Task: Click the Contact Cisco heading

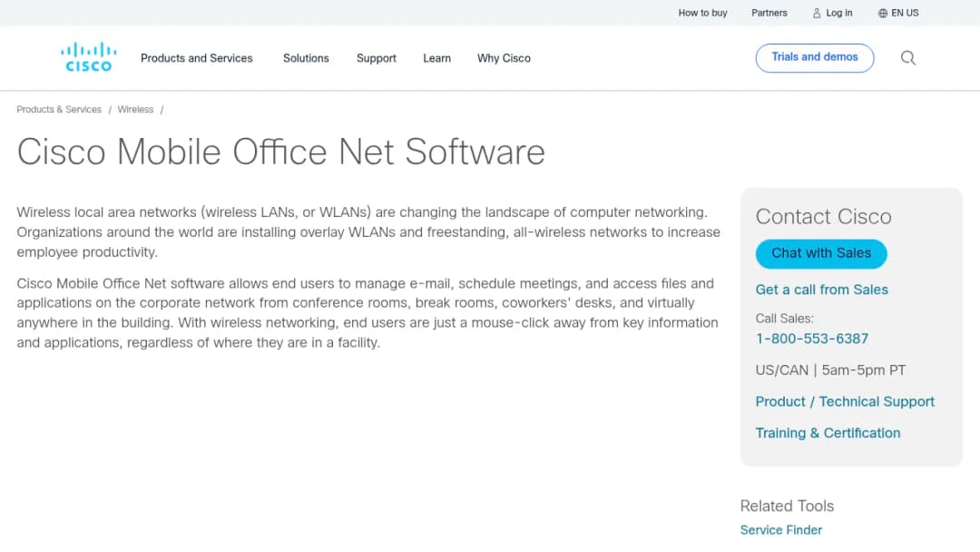Action: (823, 216)
